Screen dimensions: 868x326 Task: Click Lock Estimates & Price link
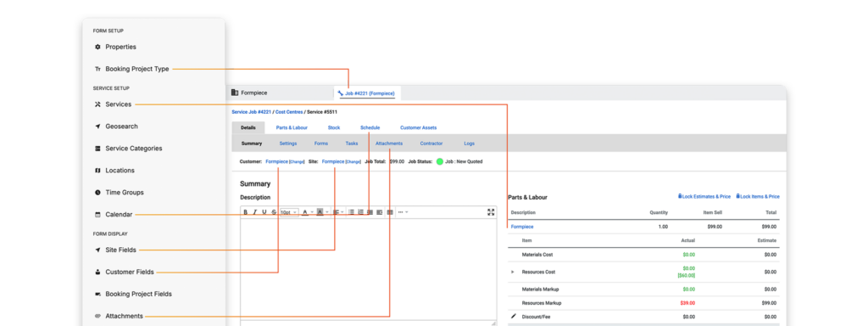[704, 197]
